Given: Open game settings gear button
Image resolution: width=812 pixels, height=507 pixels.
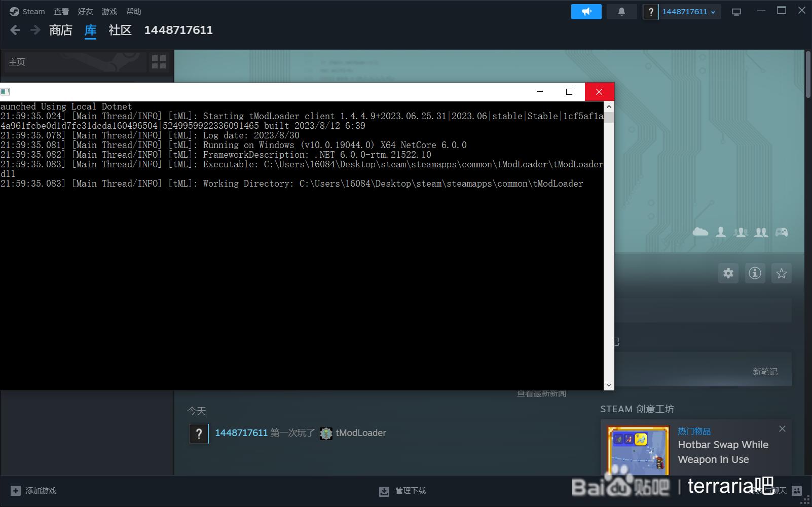Looking at the screenshot, I should pos(728,273).
